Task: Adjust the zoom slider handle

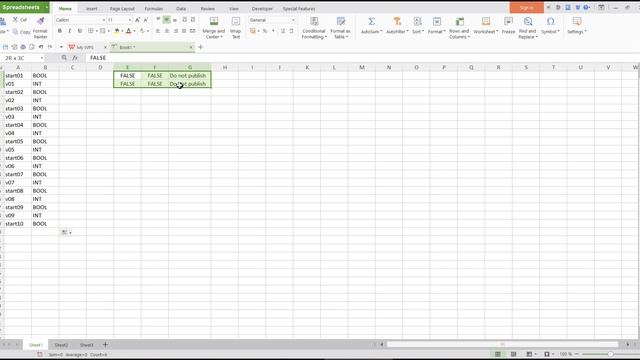Action: coord(610,354)
